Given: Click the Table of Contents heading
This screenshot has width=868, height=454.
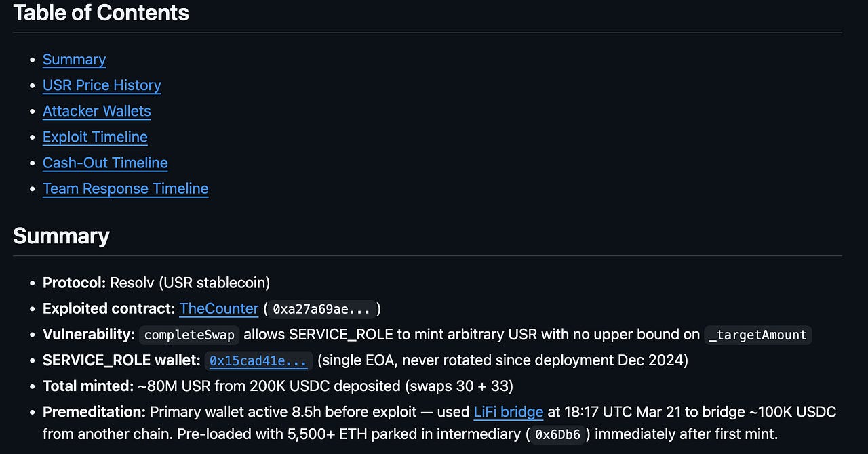Looking at the screenshot, I should (101, 12).
